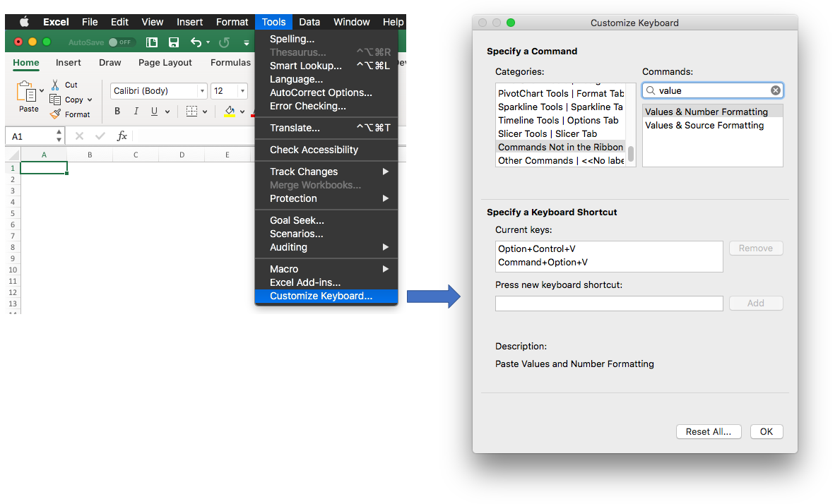Image resolution: width=840 pixels, height=504 pixels.
Task: Switch to the Draw ribbon tab
Action: point(110,63)
